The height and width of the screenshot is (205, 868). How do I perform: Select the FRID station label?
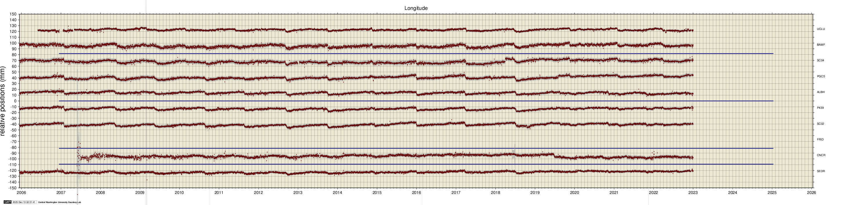coord(820,140)
